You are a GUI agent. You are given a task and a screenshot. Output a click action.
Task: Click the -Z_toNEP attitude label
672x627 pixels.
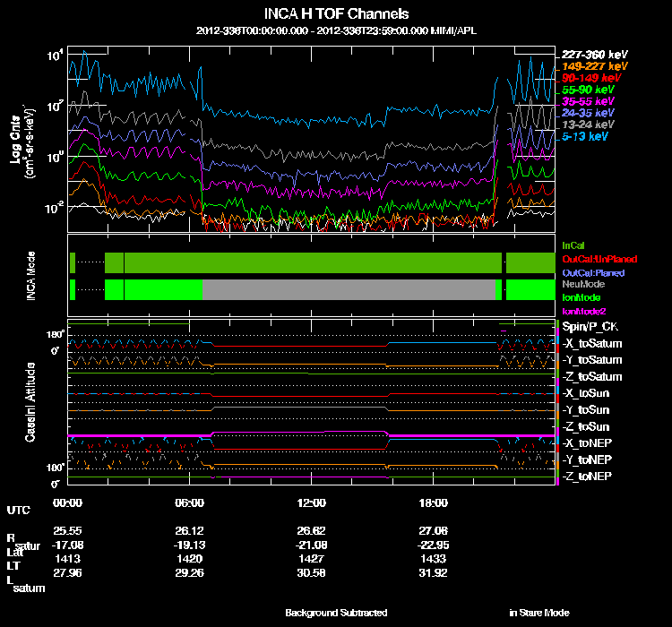[x=587, y=477]
